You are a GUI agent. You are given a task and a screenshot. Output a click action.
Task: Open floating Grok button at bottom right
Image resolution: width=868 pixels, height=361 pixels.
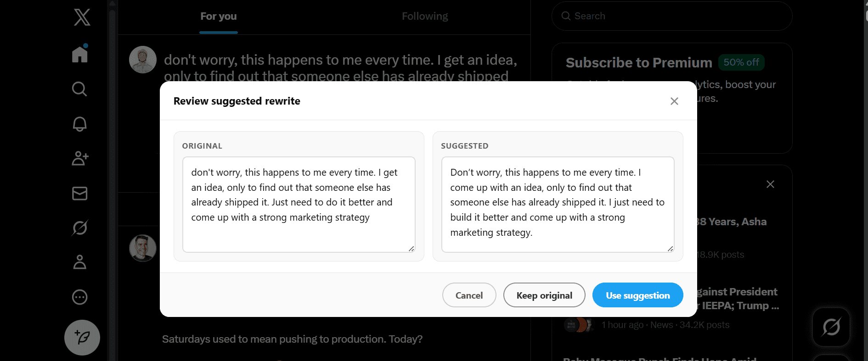click(831, 327)
